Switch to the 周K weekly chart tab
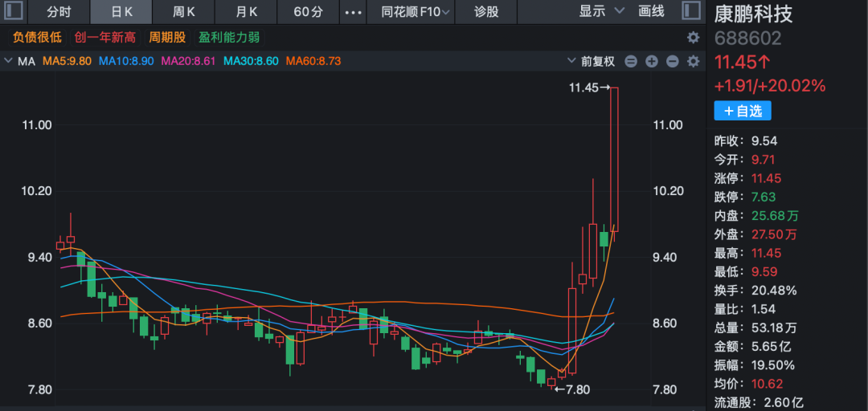 click(x=184, y=12)
